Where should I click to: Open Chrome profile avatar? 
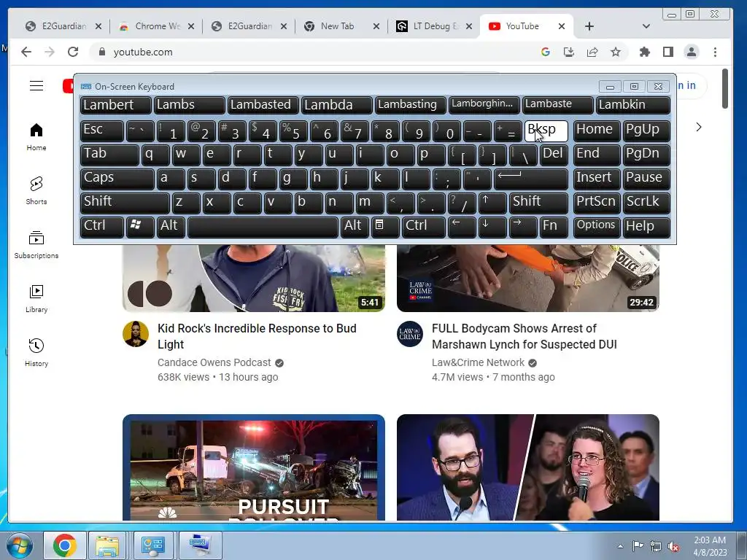click(692, 52)
